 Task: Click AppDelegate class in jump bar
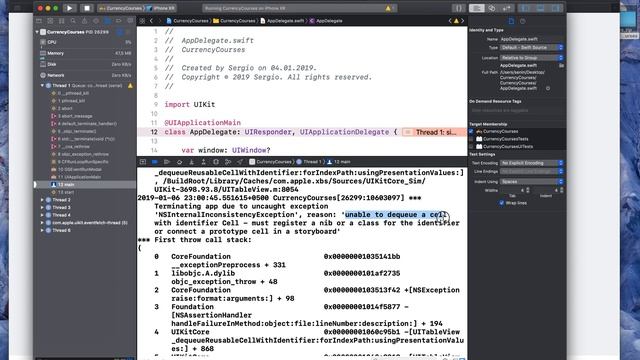[326, 21]
